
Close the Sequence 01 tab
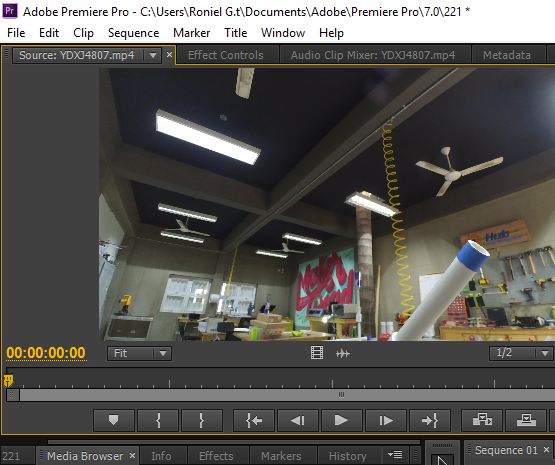pos(546,449)
